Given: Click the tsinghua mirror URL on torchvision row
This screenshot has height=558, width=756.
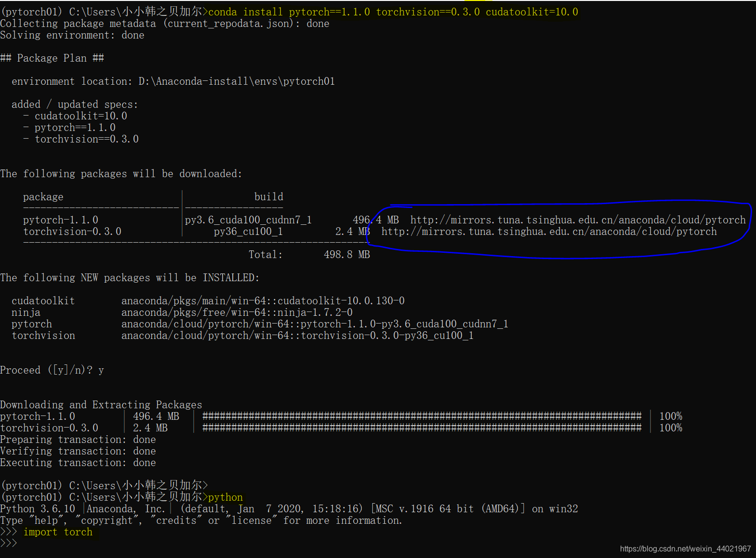Looking at the screenshot, I should (x=549, y=231).
